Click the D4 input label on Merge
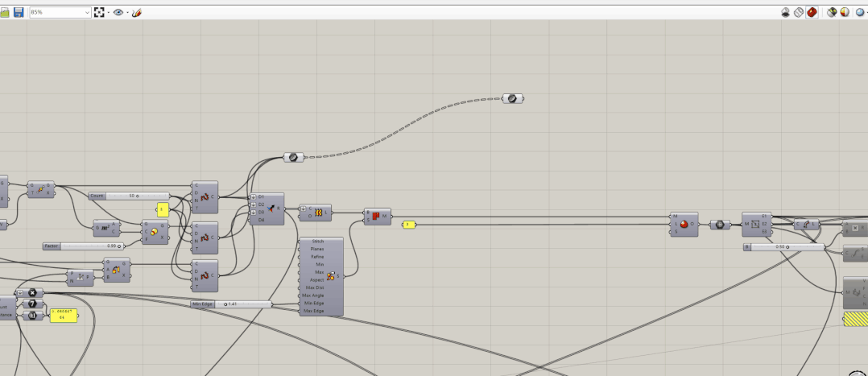This screenshot has height=376, width=868. pos(261,220)
